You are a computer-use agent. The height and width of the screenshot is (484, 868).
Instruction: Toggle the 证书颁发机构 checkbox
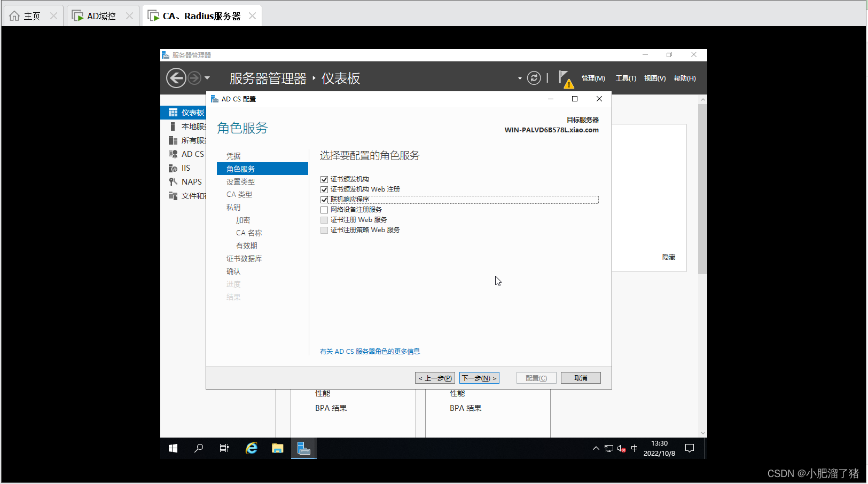point(324,179)
